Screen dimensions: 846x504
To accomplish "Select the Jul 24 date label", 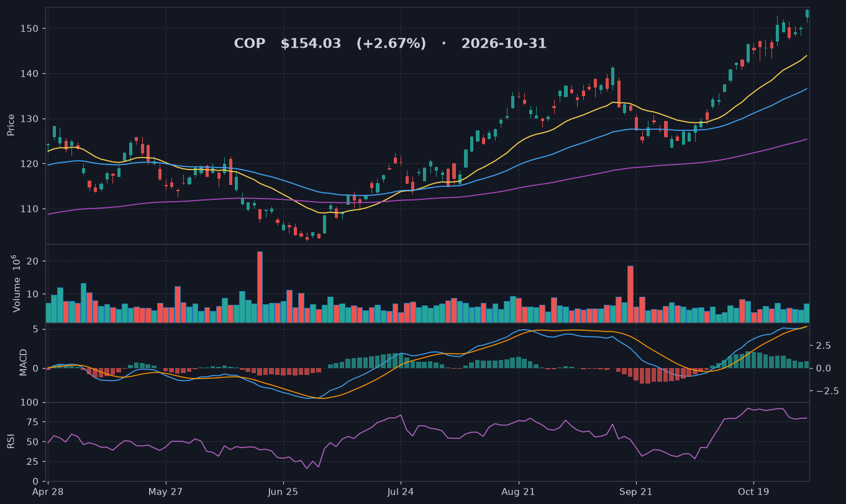I will point(400,492).
